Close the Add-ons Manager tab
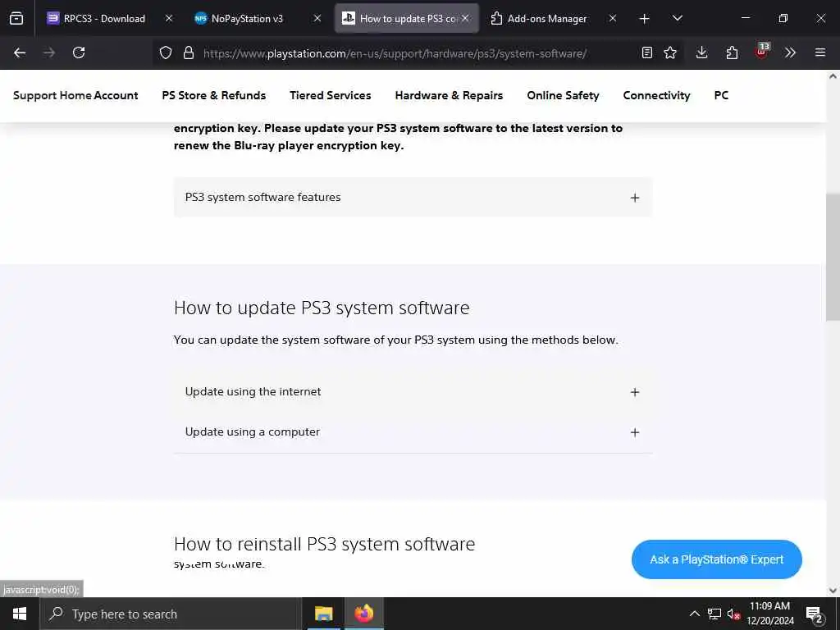Screen dimensions: 840x630 pos(613,18)
